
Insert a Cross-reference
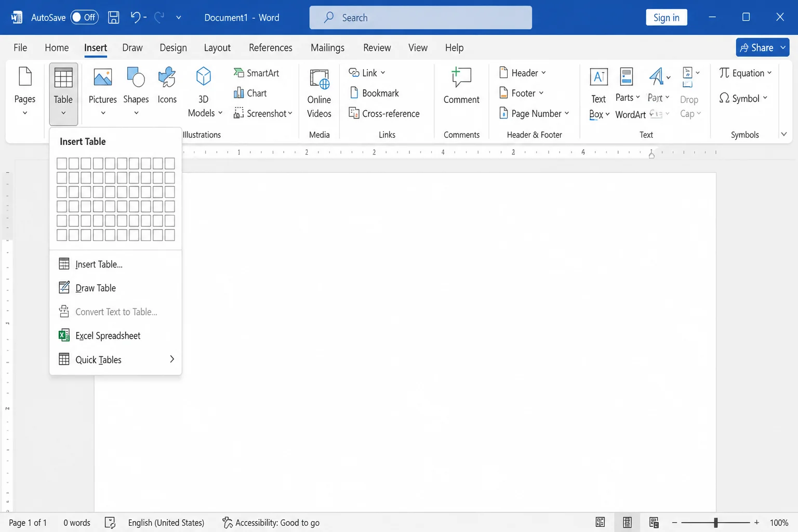[384, 113]
